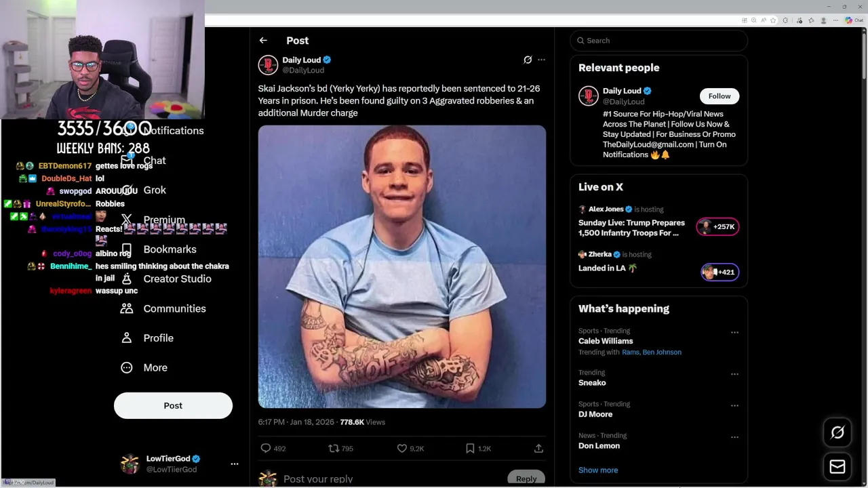Screen dimensions: 868x488
Task: Click the reply comment icon
Action: 266,448
